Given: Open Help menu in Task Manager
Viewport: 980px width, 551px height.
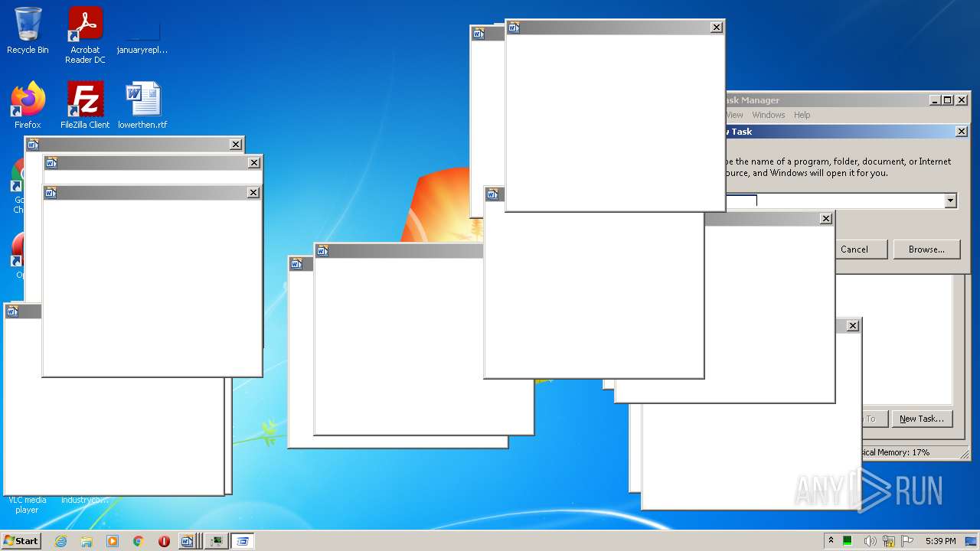Looking at the screenshot, I should [802, 115].
